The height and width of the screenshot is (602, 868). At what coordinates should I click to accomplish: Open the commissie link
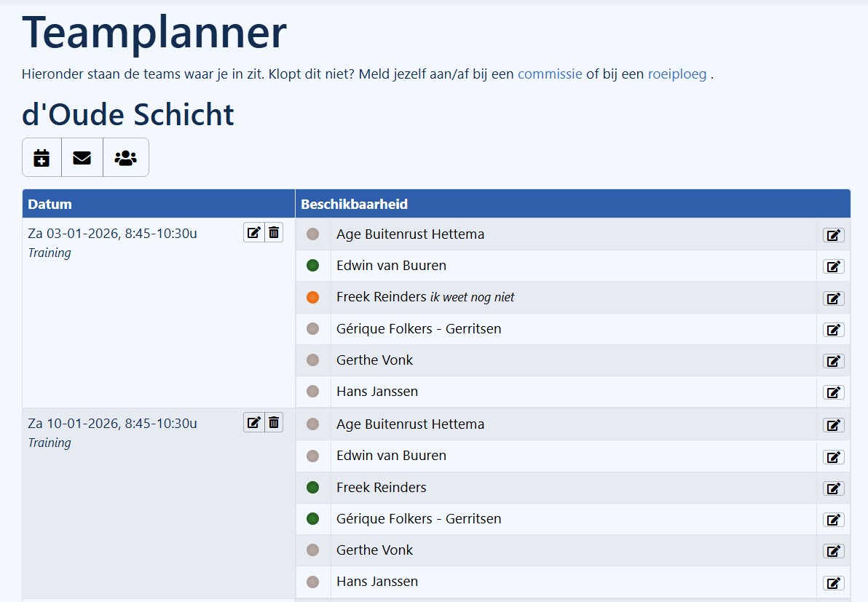[x=550, y=74]
